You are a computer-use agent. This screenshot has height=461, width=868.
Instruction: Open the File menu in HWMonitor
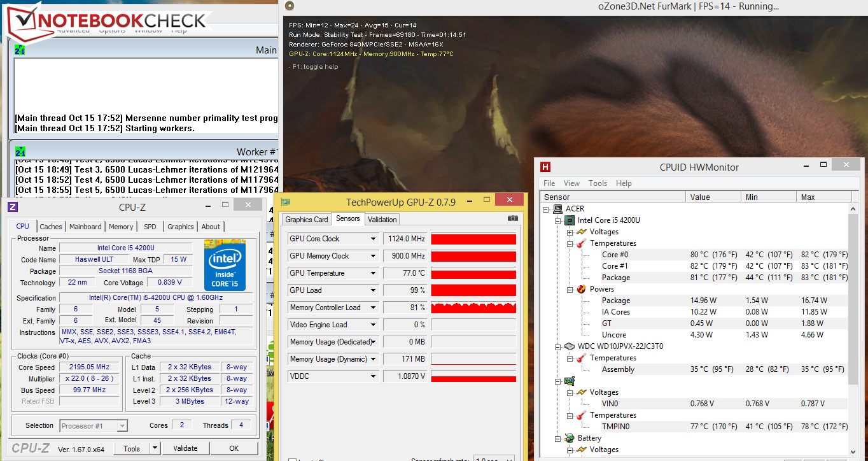point(549,183)
